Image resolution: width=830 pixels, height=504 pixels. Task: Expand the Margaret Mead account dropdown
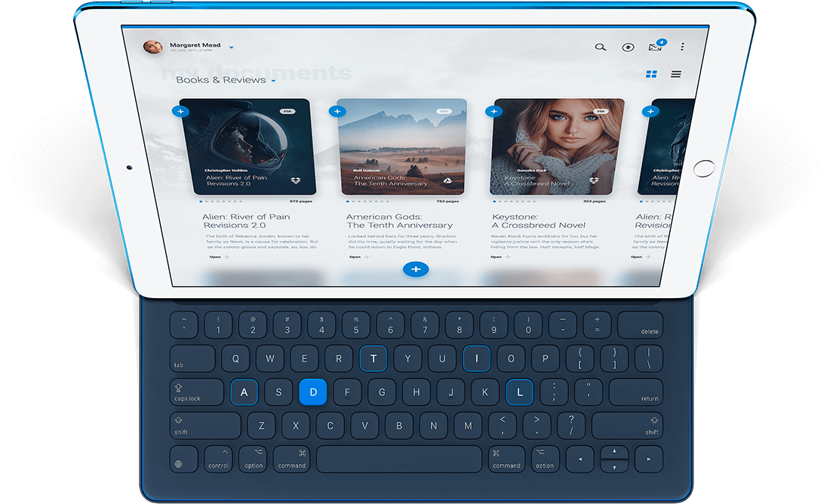point(231,48)
